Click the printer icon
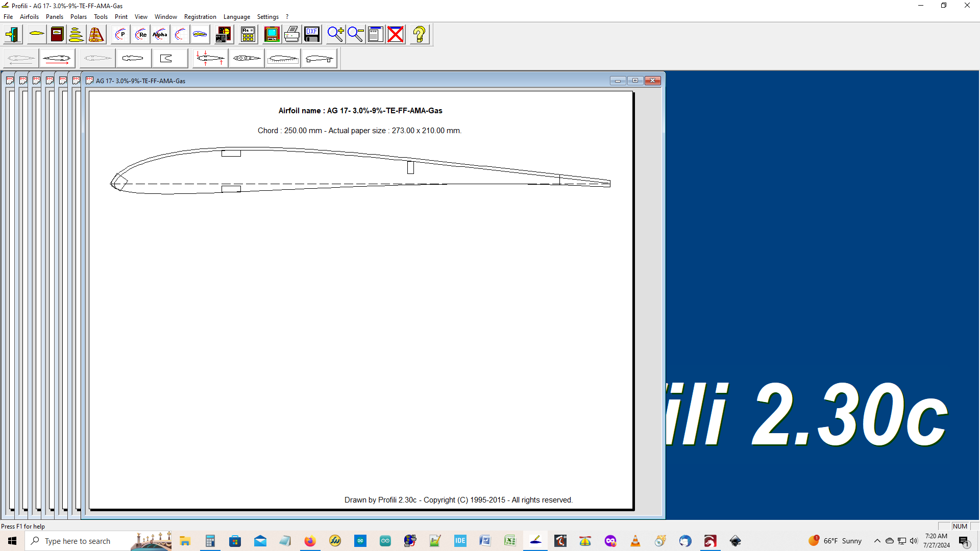The height and width of the screenshot is (551, 980). (x=292, y=35)
